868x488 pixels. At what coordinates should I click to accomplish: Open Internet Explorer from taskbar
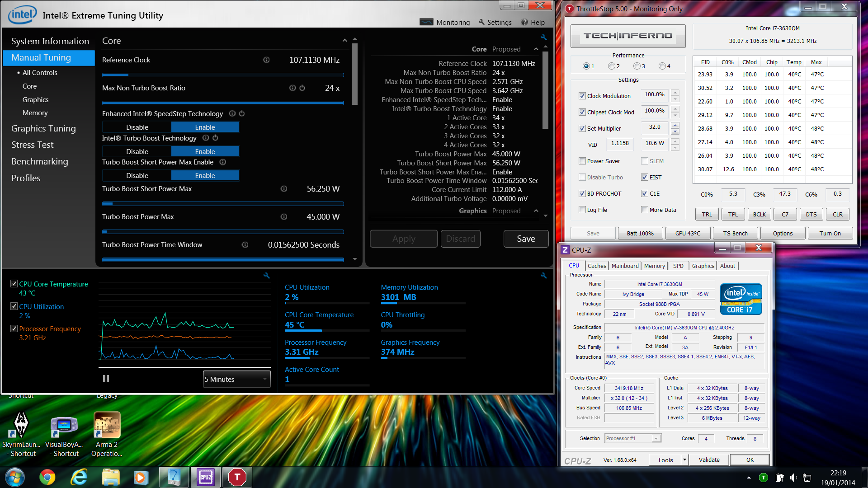point(79,477)
